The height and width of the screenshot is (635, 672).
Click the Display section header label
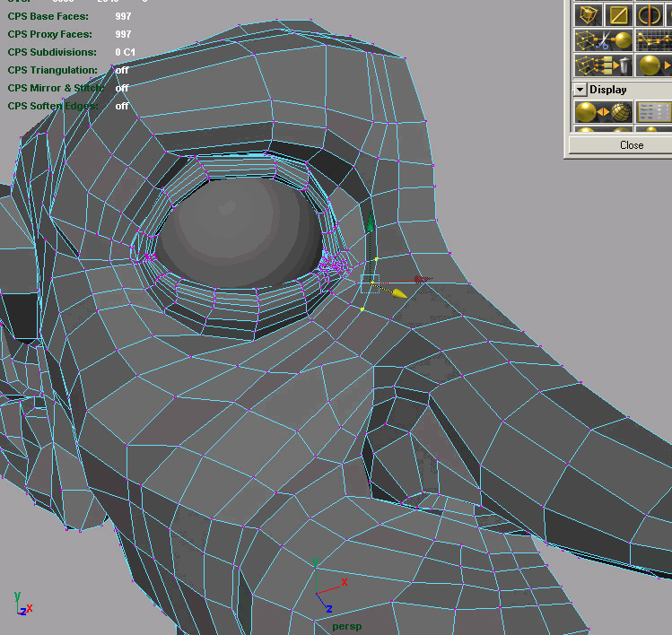(x=608, y=90)
